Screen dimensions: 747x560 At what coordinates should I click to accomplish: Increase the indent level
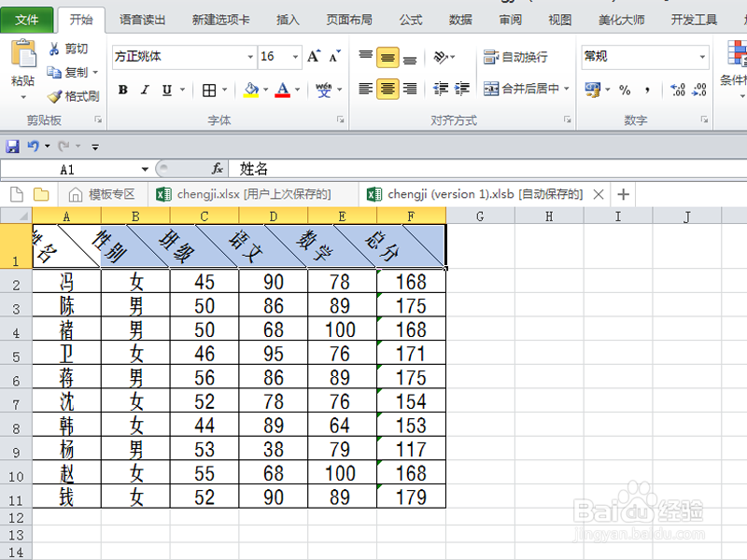click(x=461, y=89)
